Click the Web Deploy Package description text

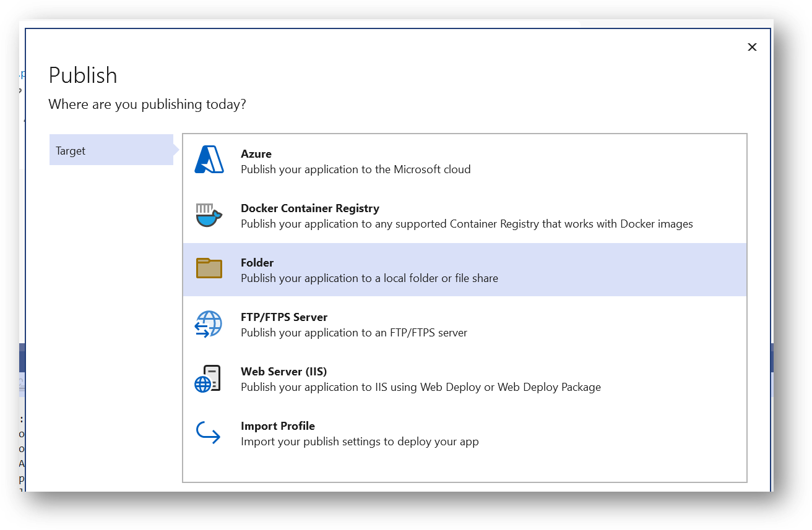click(420, 387)
